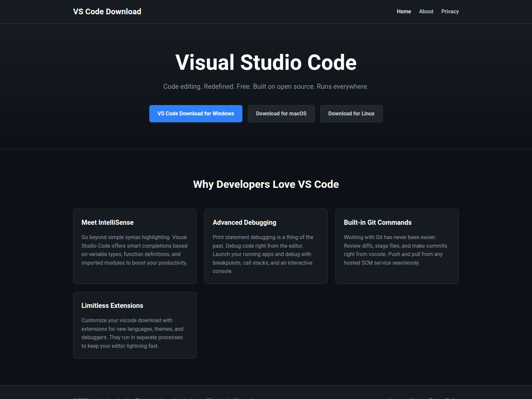Screen dimensions: 532x399
Task: Click the Download for macOS button
Action: [281, 114]
